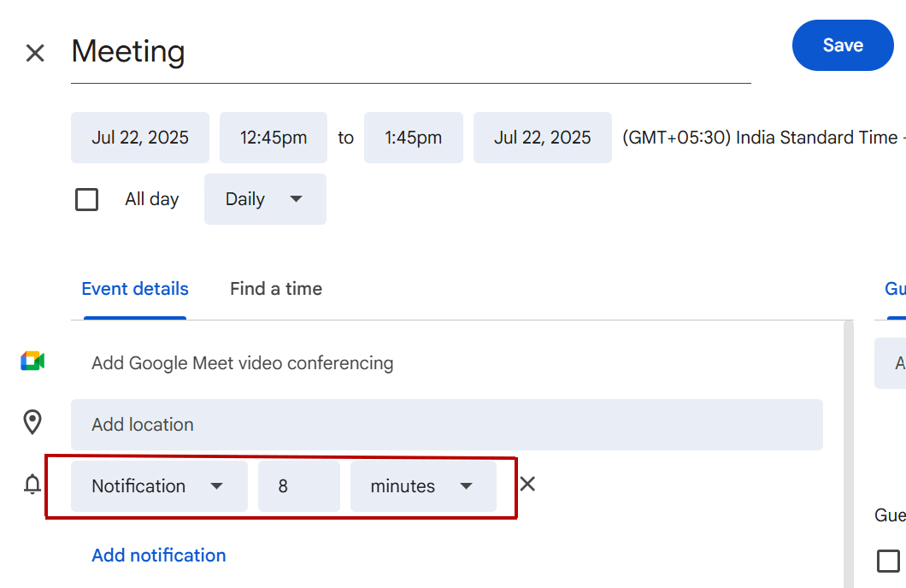Open the Notification type dropdown

[x=160, y=485]
